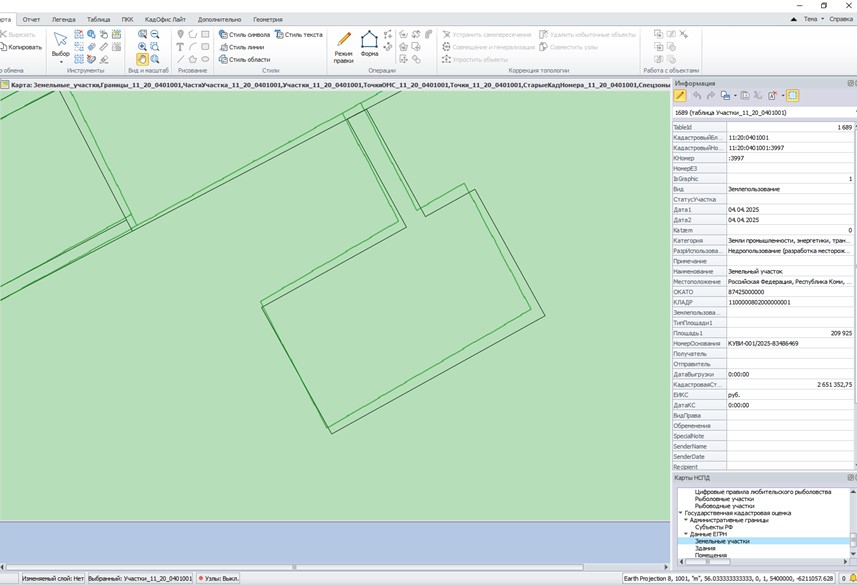Select the text drawing tool
The height and width of the screenshot is (585, 857).
(180, 47)
